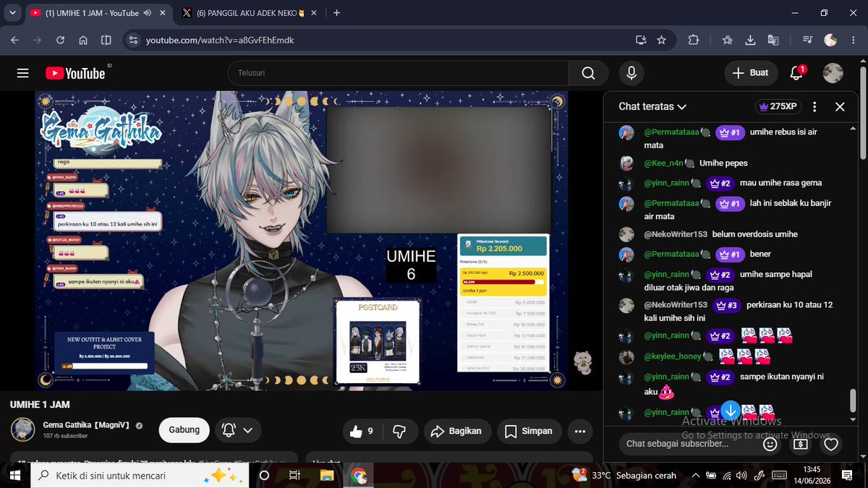
Task: Open more actions ellipsis below video
Action: (x=579, y=431)
